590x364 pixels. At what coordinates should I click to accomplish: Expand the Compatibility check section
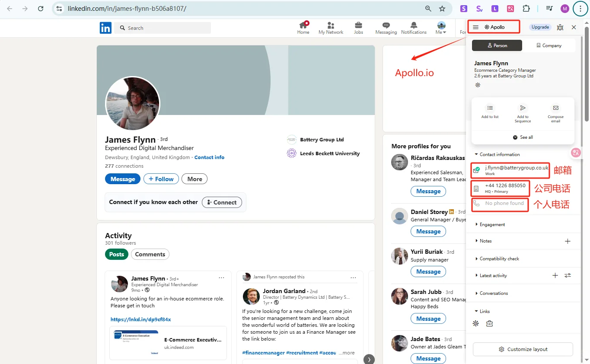(497, 259)
